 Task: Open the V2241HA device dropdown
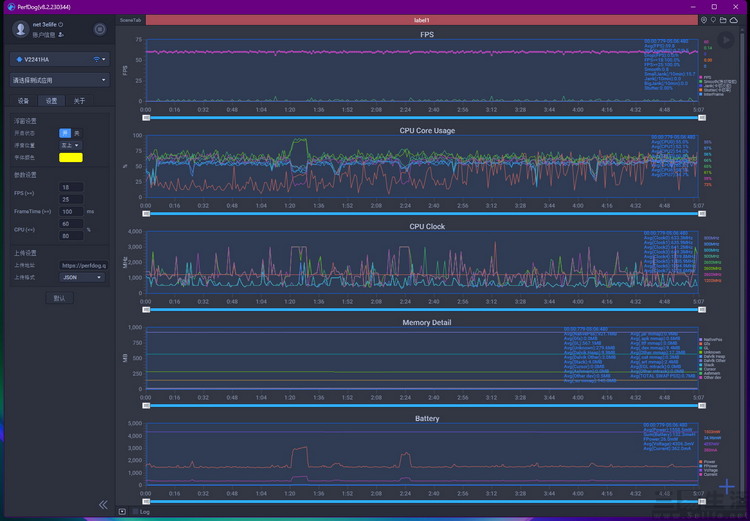59,59
